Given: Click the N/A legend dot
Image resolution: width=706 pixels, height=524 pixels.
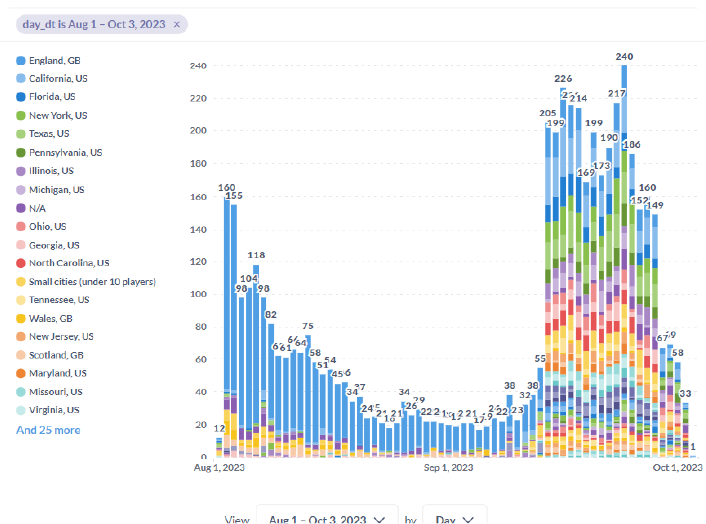Looking at the screenshot, I should pos(21,208).
